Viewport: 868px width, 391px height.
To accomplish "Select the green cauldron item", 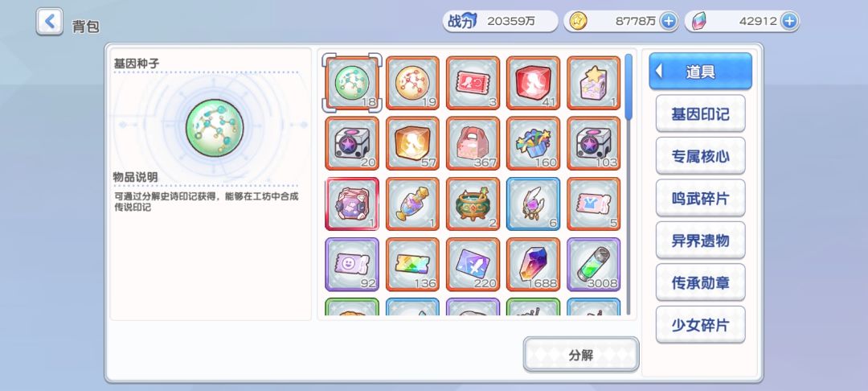I will 473,204.
